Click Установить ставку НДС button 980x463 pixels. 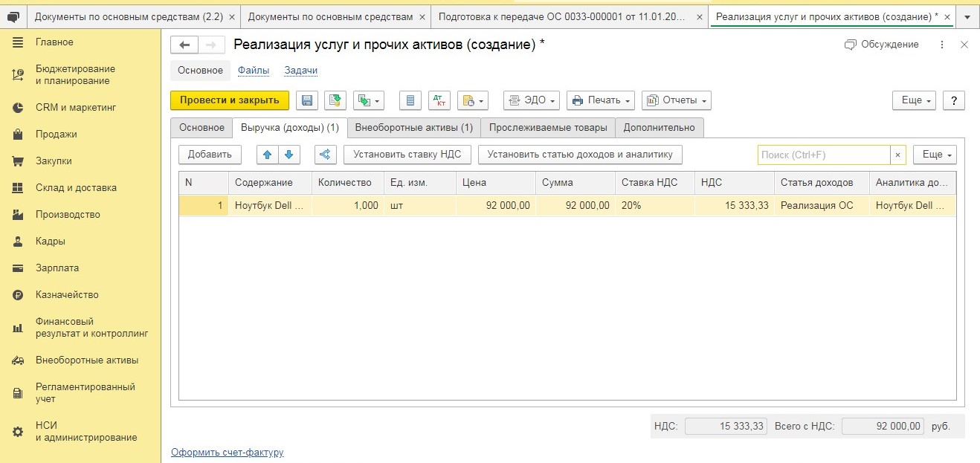click(407, 155)
